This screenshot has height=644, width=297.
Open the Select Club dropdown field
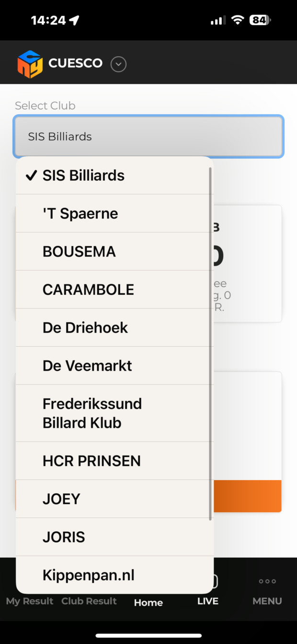(x=148, y=136)
